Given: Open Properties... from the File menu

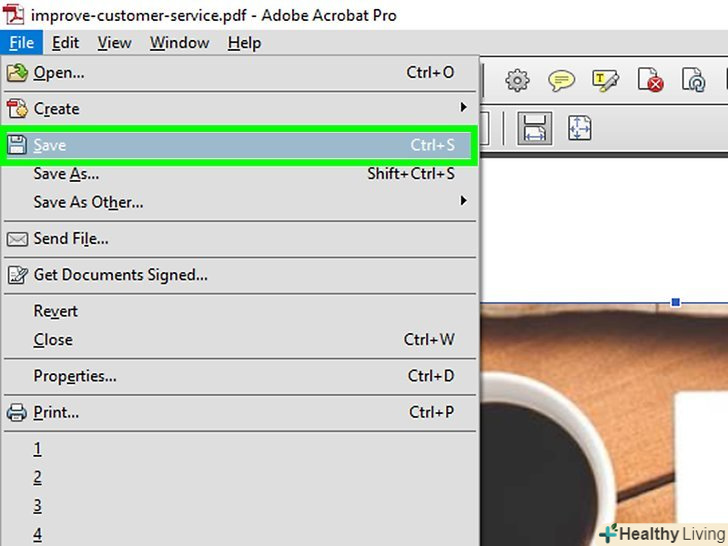Looking at the screenshot, I should (240, 376).
